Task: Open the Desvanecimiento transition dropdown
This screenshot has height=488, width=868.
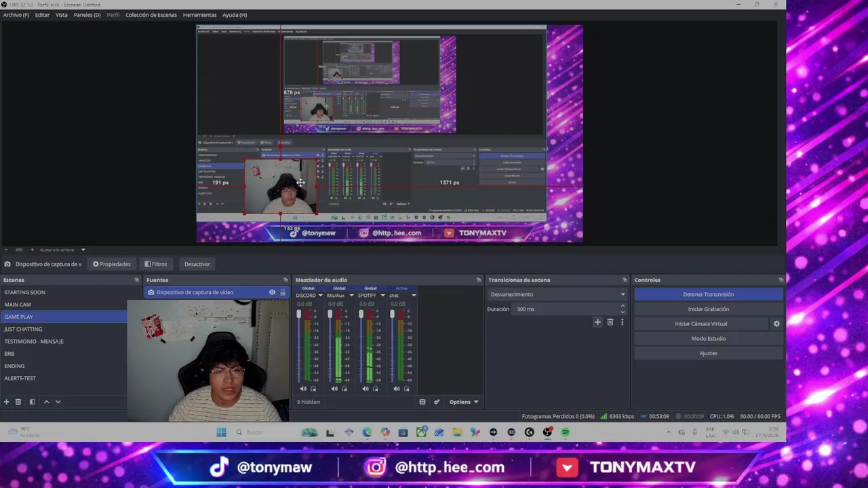Action: point(557,295)
